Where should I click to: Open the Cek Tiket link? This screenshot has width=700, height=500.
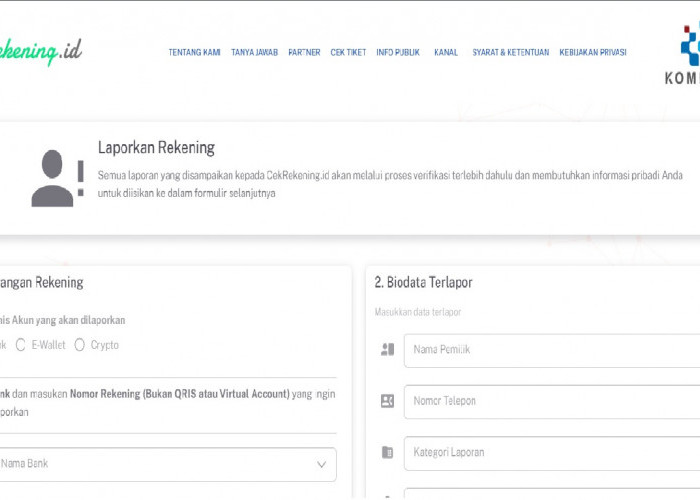(348, 52)
